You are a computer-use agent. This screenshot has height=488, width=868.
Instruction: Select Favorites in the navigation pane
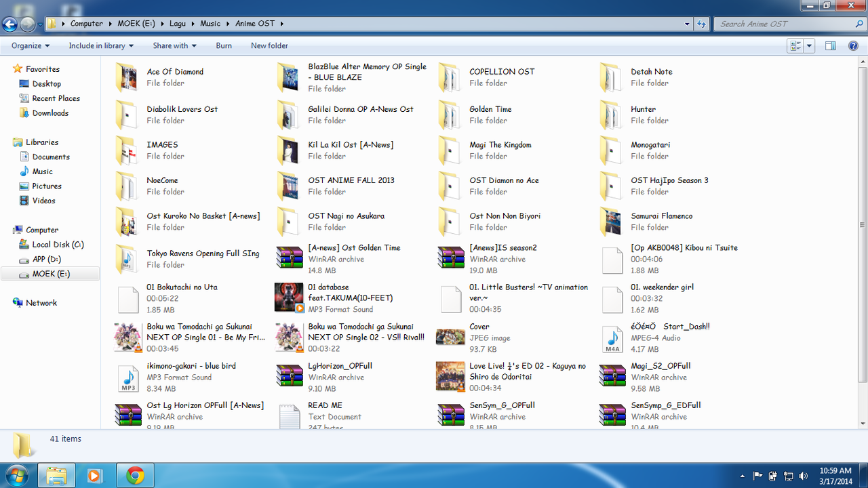[x=43, y=69]
